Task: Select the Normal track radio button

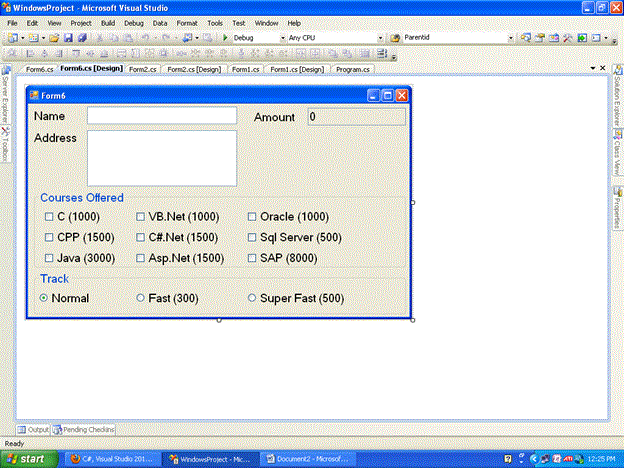Action: point(44,298)
